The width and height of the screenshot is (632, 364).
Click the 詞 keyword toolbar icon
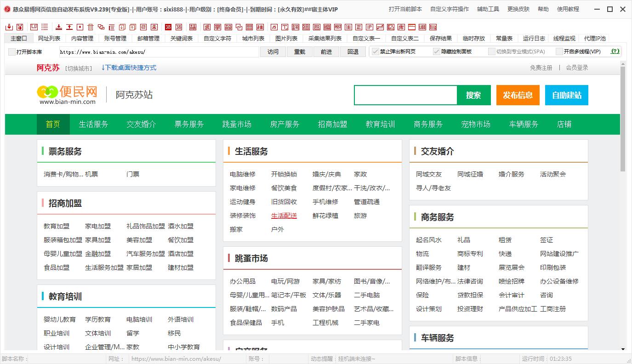click(296, 27)
